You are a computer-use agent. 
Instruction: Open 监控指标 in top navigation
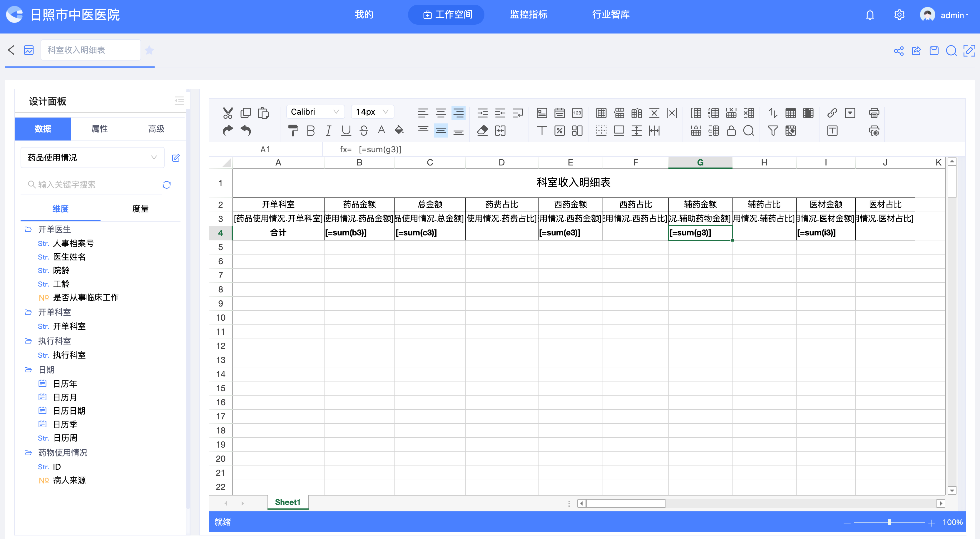coord(529,14)
